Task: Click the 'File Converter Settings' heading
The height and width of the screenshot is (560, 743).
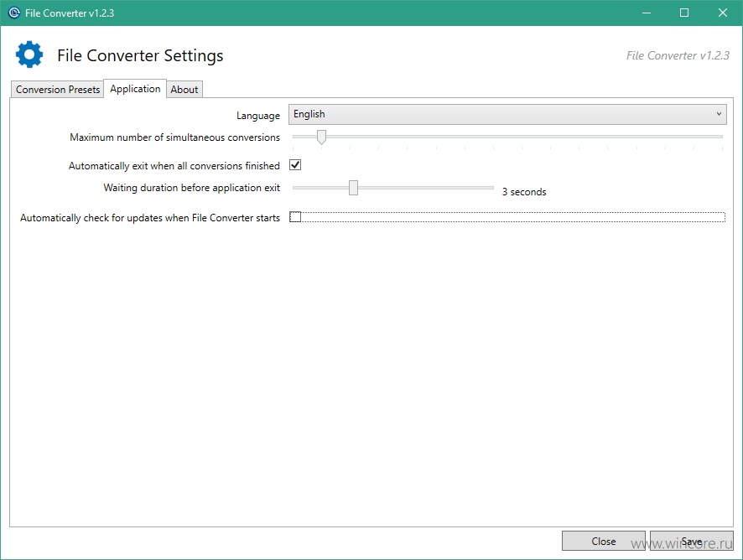Action: 140,55
